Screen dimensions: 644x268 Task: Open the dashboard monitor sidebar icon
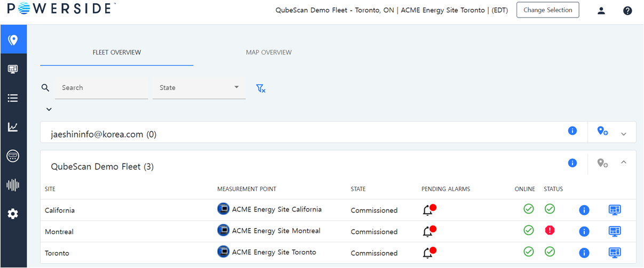coord(13,69)
